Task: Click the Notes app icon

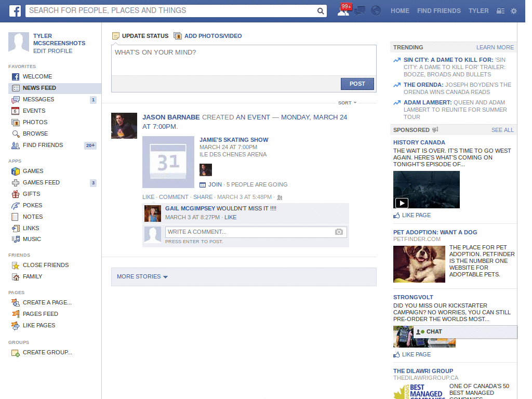Action: pyautogui.click(x=15, y=217)
